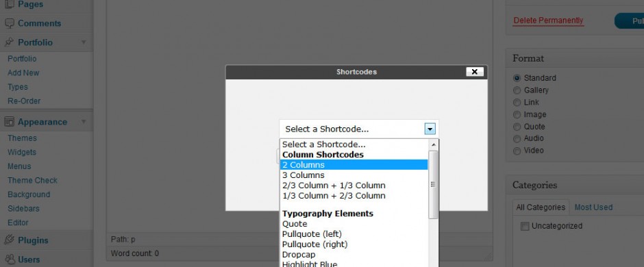644x267 pixels.
Task: Select the Quote post format
Action: [x=517, y=127]
